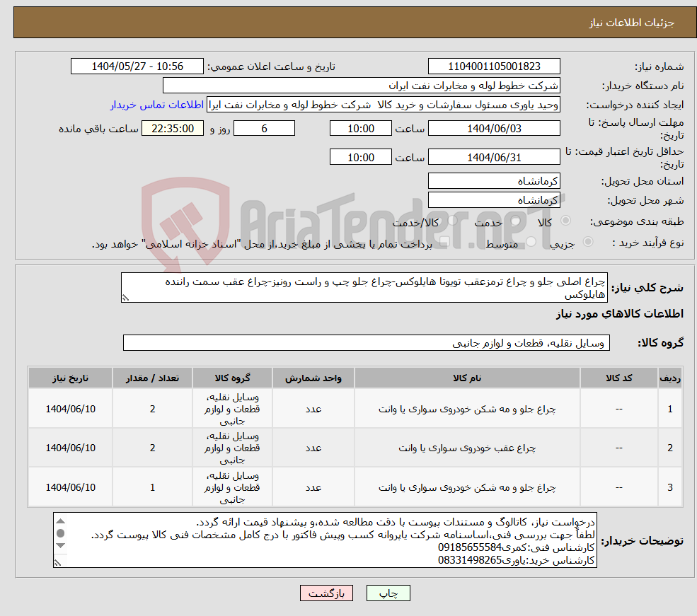
Task: Select the خدمت radio button
Action: [516, 221]
